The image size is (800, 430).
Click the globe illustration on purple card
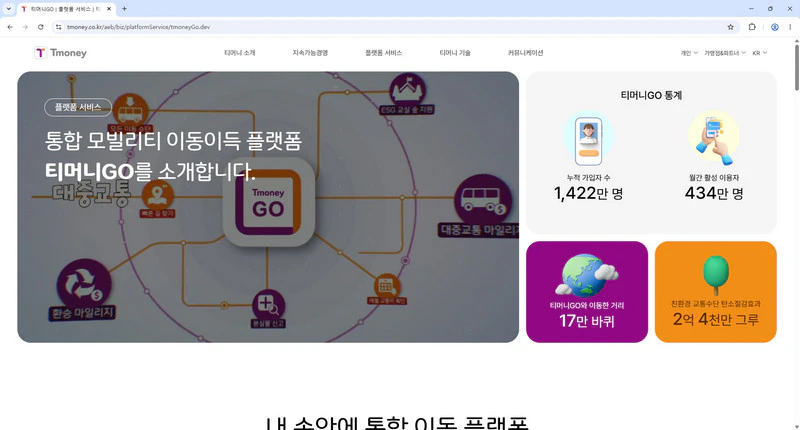click(x=587, y=275)
